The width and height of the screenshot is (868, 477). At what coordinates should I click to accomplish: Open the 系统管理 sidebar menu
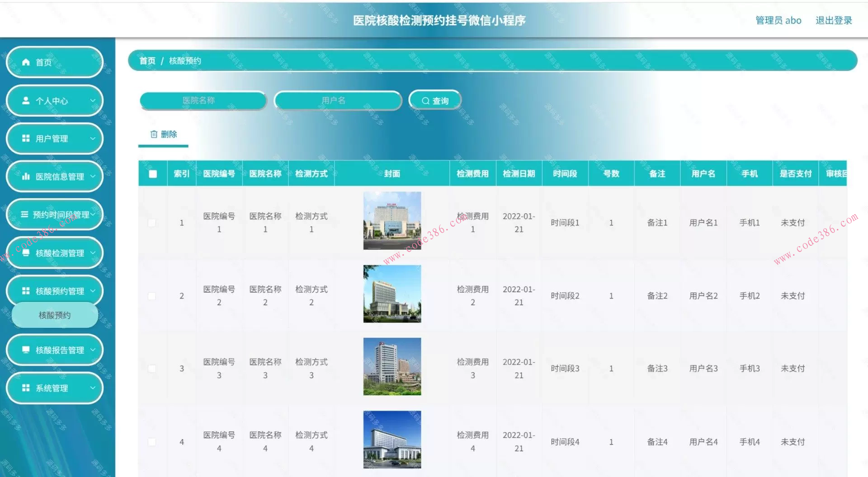point(55,388)
